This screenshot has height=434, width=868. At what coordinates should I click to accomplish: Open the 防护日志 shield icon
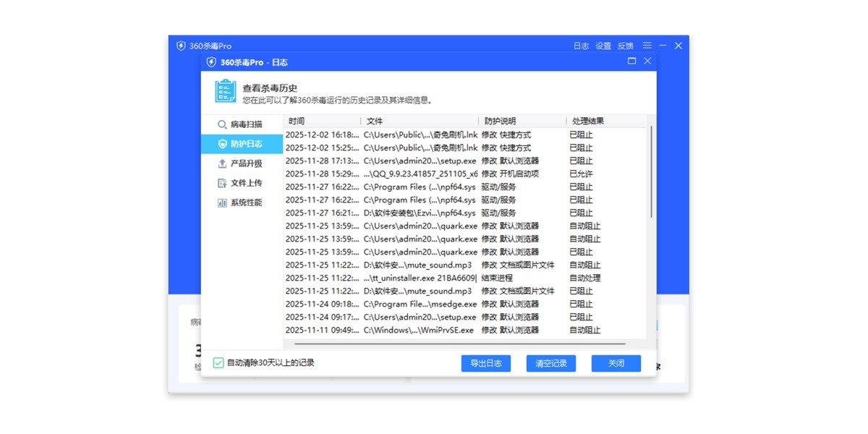coord(223,143)
